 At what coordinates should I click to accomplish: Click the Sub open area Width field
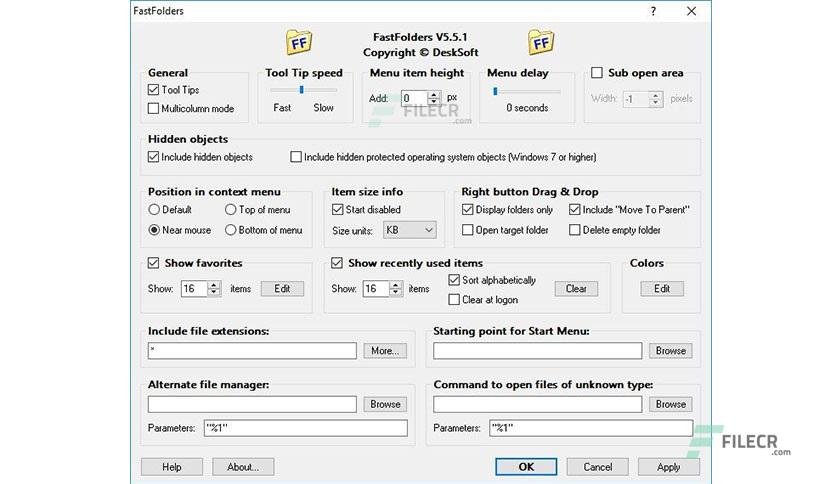pos(637,99)
